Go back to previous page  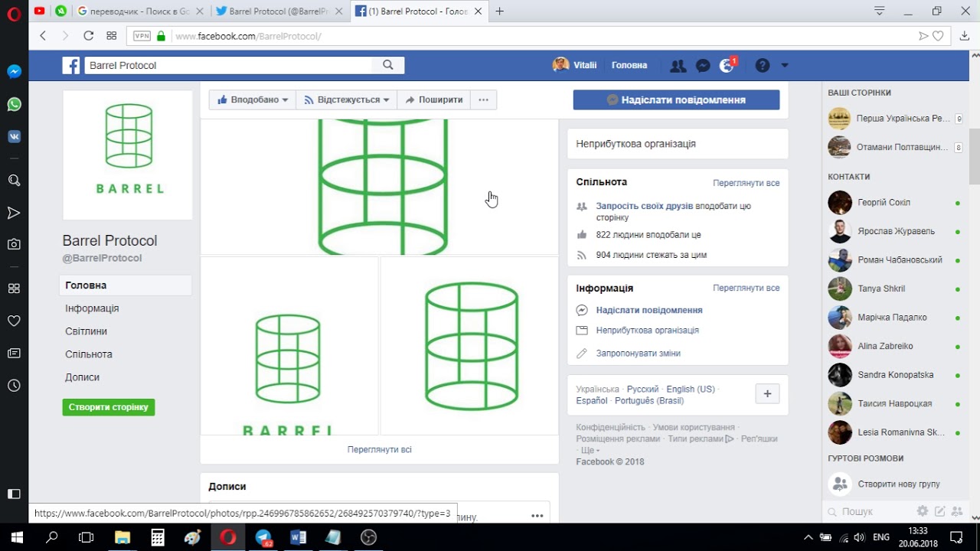tap(43, 36)
